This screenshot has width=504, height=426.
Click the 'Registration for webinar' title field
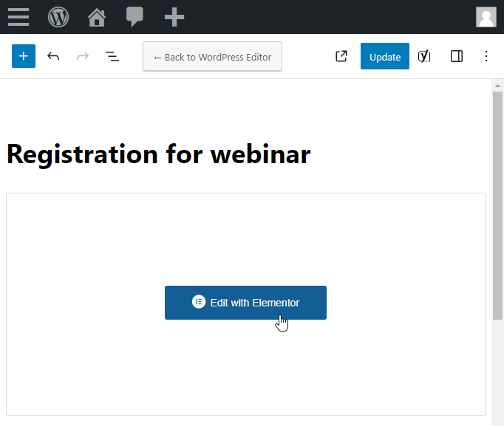click(x=158, y=154)
